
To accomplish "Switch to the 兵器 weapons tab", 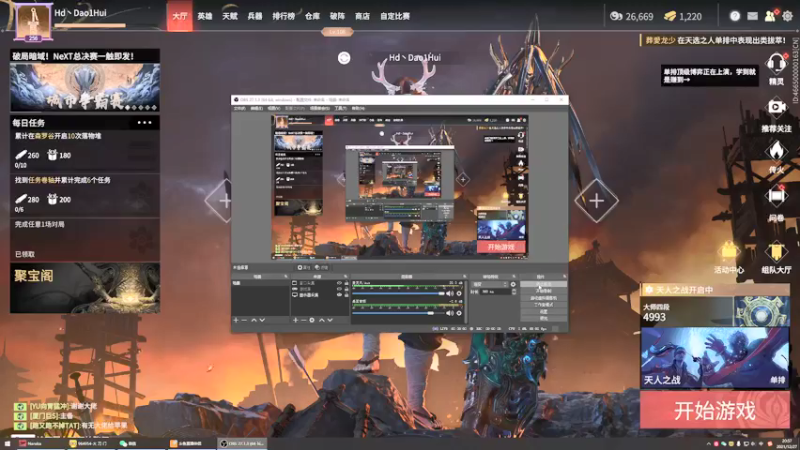I will coord(255,16).
